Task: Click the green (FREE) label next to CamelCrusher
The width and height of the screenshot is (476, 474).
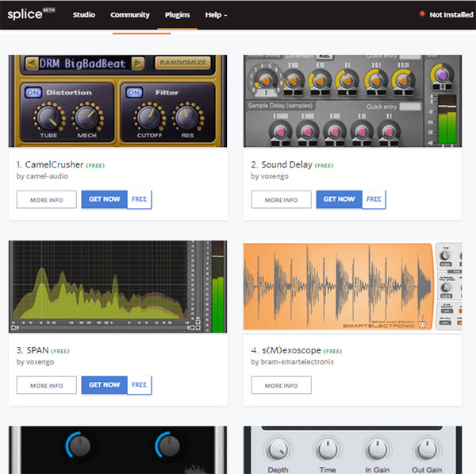Action: point(95,166)
